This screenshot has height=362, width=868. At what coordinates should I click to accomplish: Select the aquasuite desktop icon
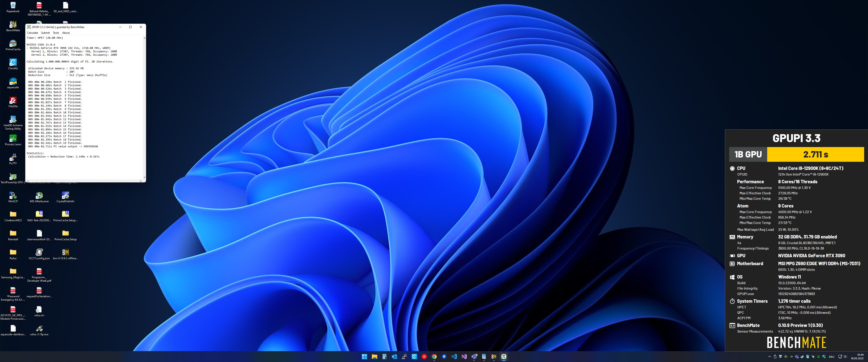[13, 83]
